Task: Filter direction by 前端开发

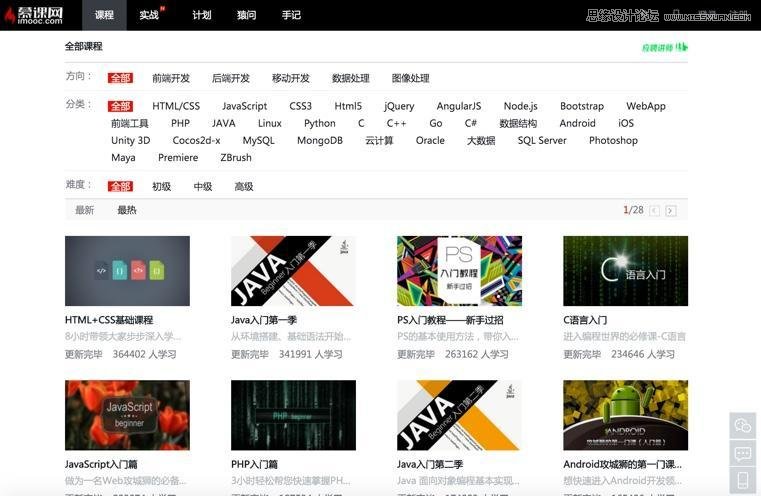Action: click(171, 78)
